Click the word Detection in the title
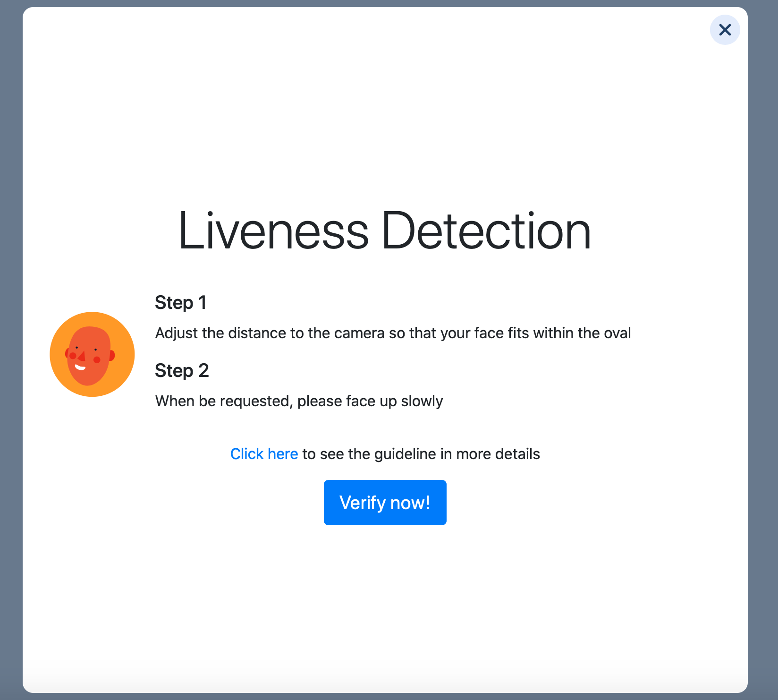The height and width of the screenshot is (700, 778). [x=486, y=231]
